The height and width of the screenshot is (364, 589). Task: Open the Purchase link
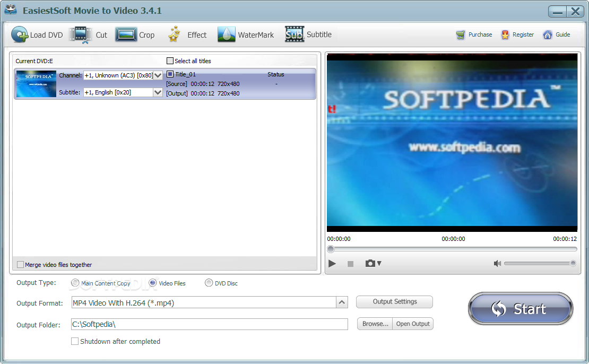click(x=480, y=34)
